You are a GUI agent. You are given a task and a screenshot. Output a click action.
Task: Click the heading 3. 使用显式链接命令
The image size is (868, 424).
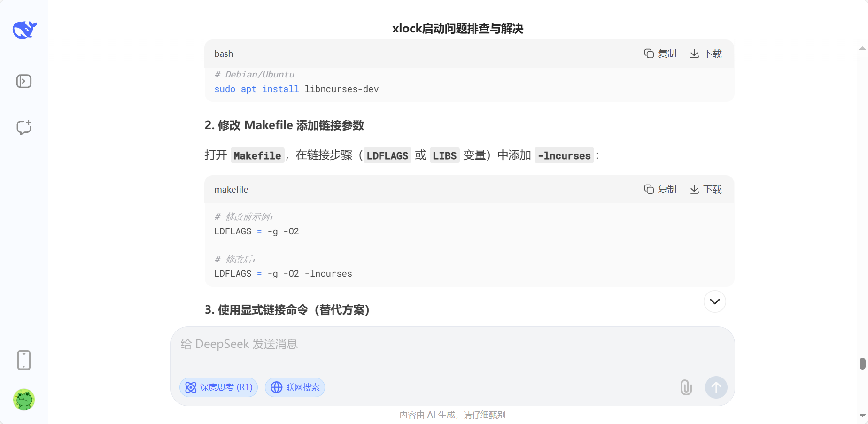click(287, 310)
